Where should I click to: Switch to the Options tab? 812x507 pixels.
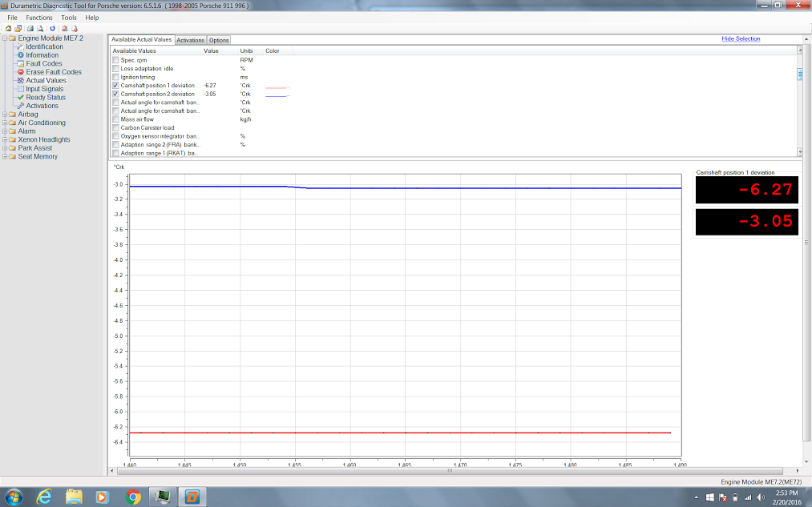[219, 40]
